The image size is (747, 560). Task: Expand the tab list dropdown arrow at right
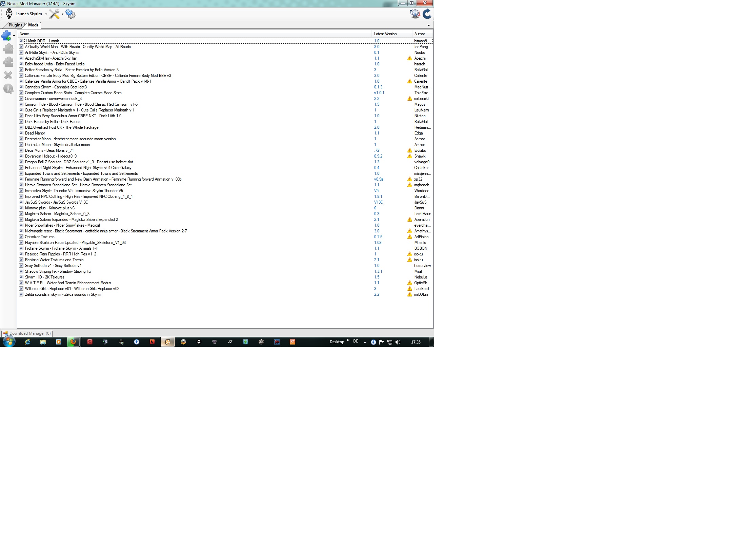pyautogui.click(x=428, y=25)
